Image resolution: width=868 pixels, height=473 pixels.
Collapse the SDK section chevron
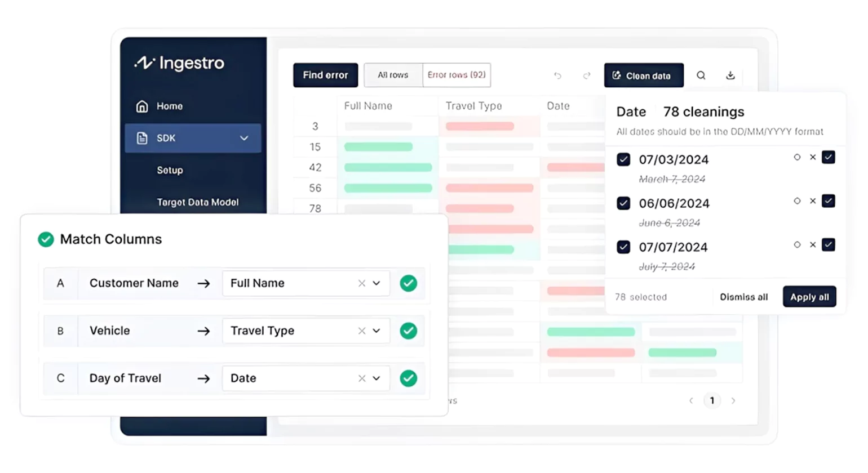pos(244,138)
